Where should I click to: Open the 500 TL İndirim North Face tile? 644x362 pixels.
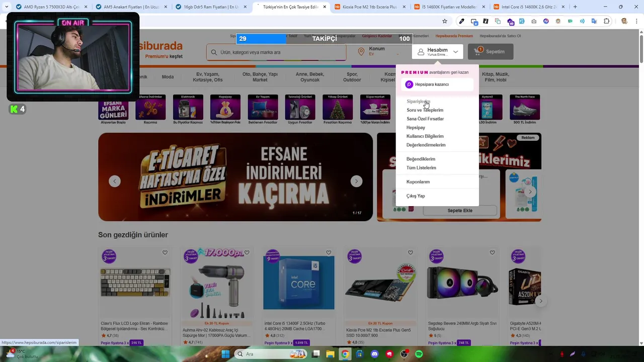coord(525,109)
